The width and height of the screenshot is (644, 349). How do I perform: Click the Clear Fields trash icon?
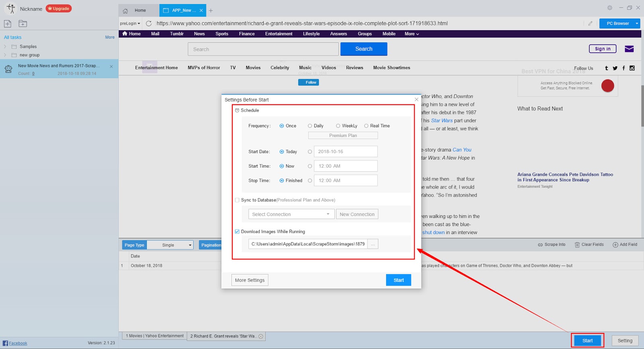point(577,245)
